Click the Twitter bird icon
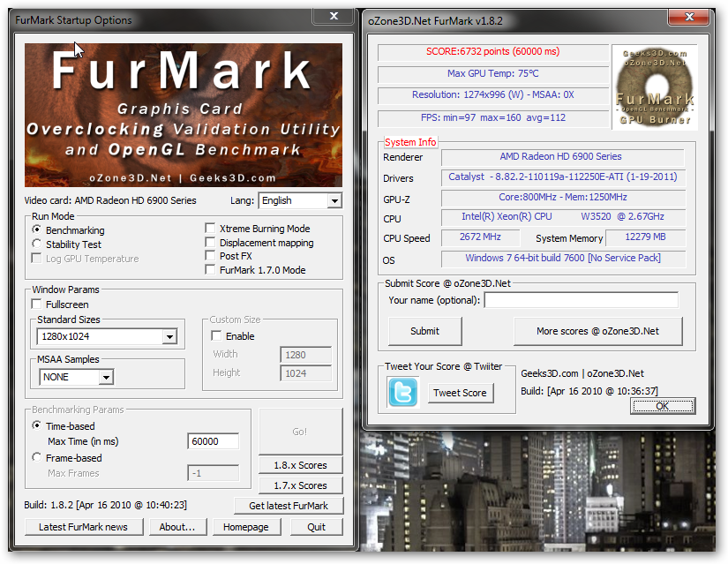 tap(402, 392)
